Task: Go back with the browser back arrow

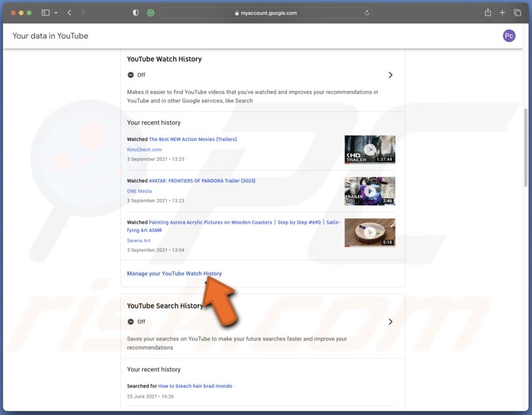Action: [x=69, y=13]
